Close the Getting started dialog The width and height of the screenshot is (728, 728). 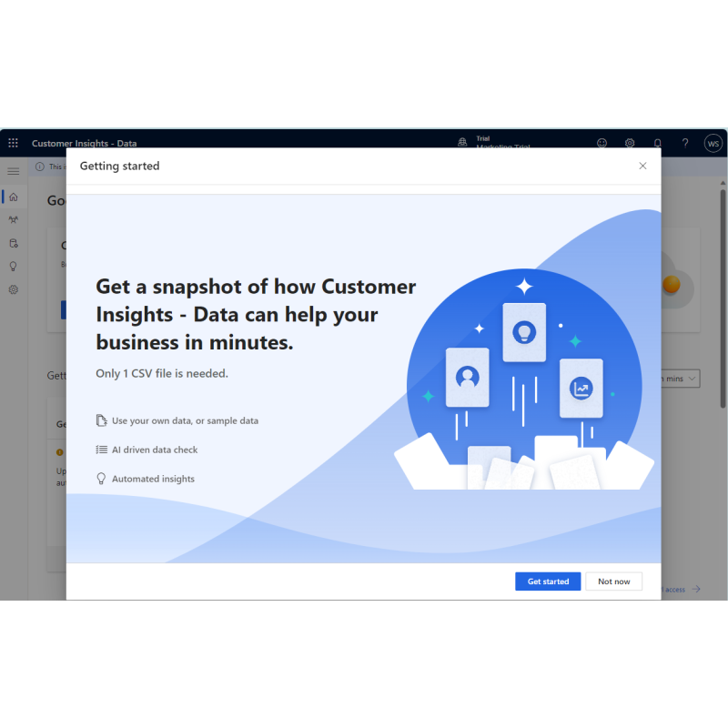point(642,166)
